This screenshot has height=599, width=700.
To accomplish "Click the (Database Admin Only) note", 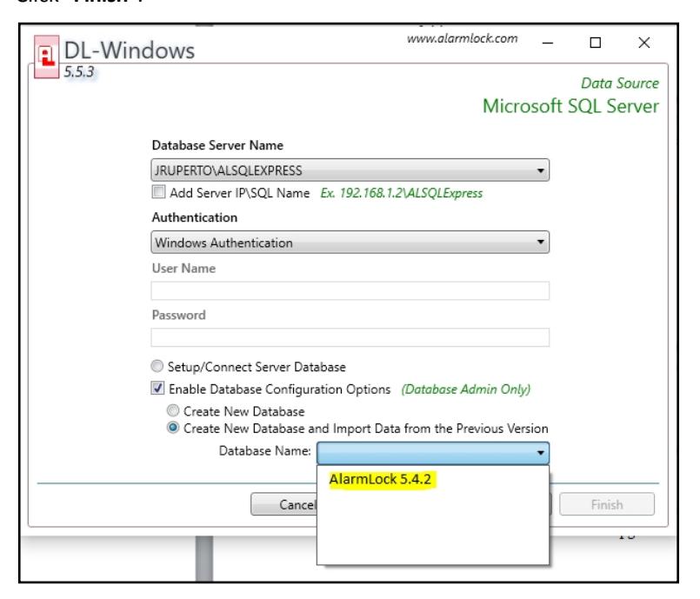I will click(465, 389).
